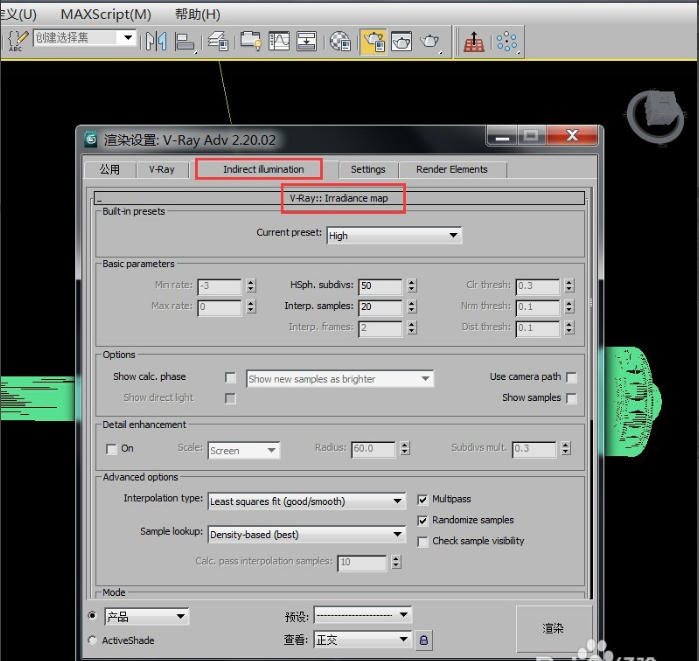Switch to the V-Ray tab
Screen dimensions: 699x661
[x=162, y=170]
